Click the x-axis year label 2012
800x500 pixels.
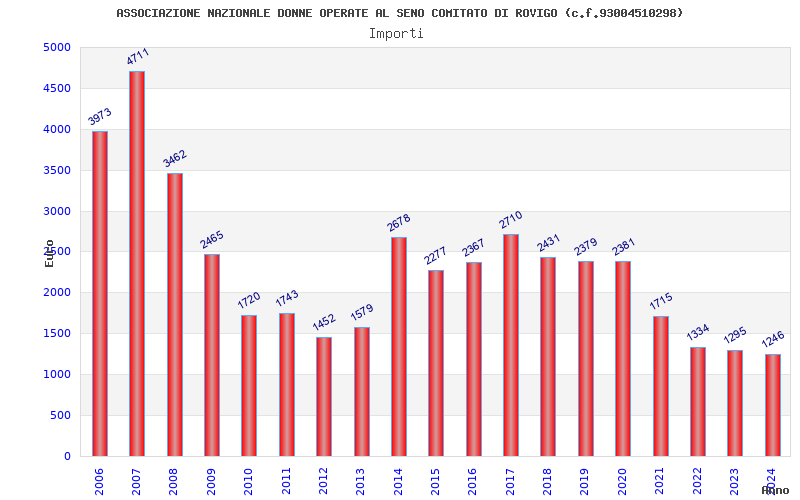tap(323, 481)
